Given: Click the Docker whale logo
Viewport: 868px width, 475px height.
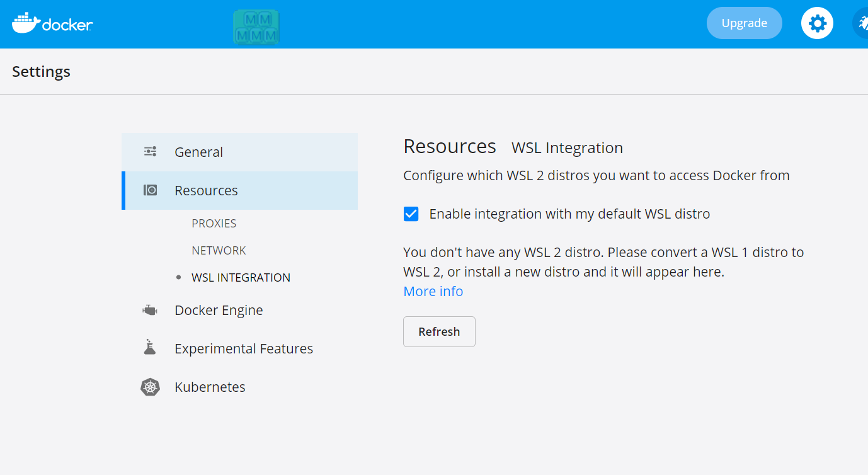Looking at the screenshot, I should [52, 23].
